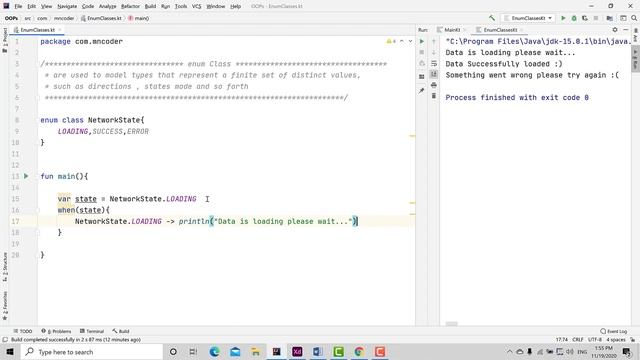Open the EnumClassesKt run configuration dropdown

coord(528,18)
